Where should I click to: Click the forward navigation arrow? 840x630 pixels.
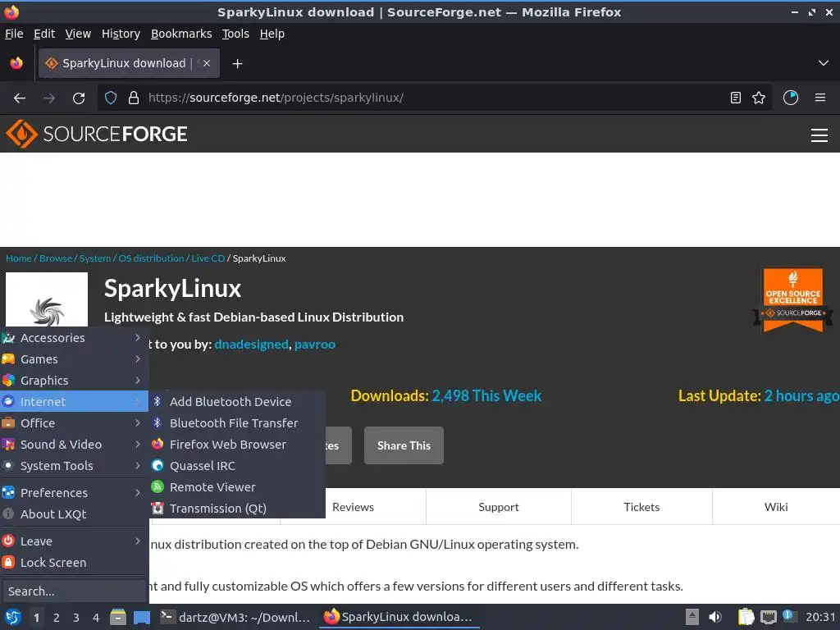(49, 98)
